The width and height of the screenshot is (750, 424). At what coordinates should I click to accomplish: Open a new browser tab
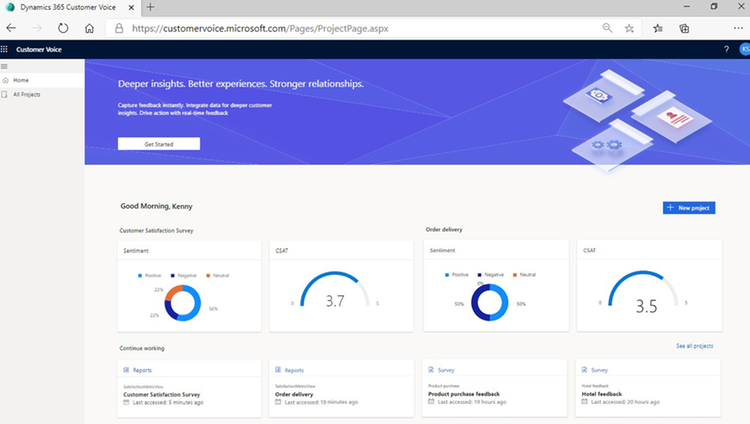[x=150, y=7]
